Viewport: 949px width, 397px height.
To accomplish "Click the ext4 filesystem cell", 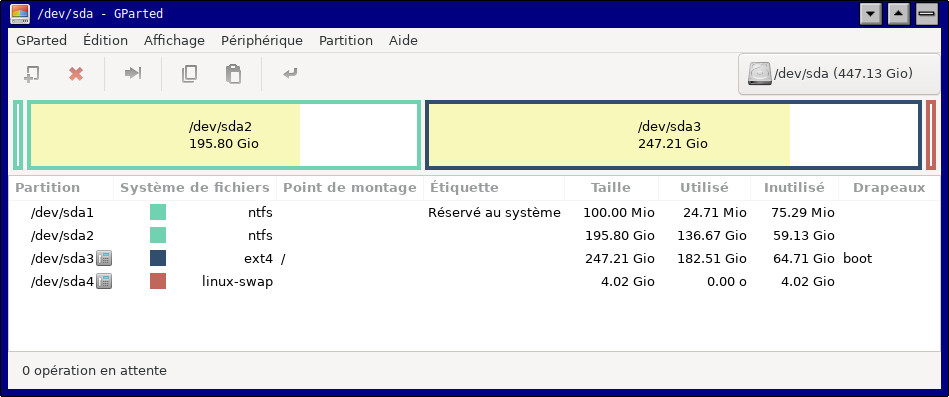I will [x=258, y=259].
